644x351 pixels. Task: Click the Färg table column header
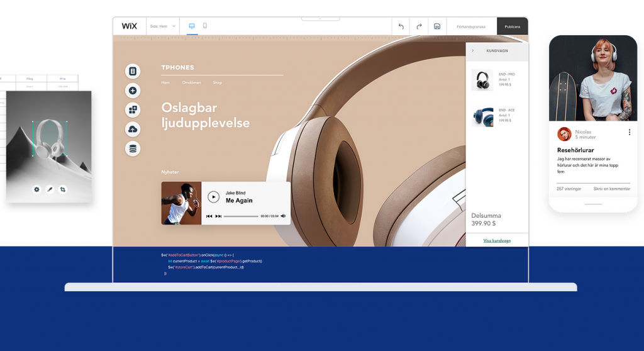coord(30,79)
